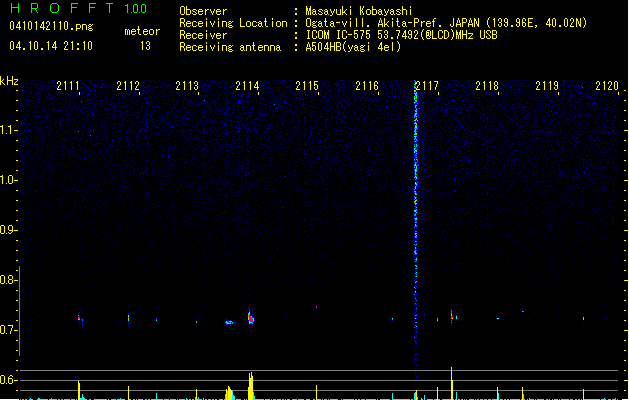Click the 2118 time marker
Image resolution: width=629 pixels, height=400 pixels.
click(x=487, y=86)
